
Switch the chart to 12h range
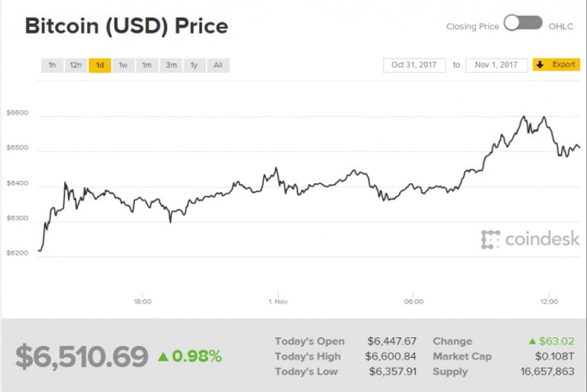(75, 65)
